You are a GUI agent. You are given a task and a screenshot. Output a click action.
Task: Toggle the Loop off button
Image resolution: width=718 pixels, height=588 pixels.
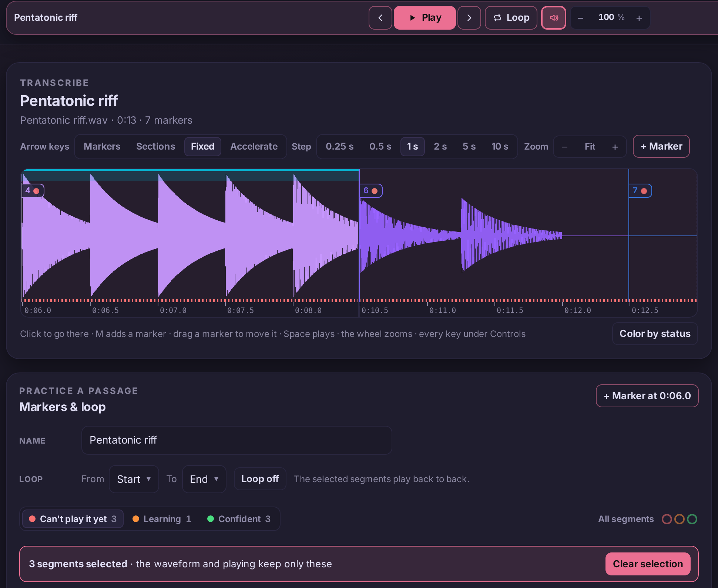(260, 479)
